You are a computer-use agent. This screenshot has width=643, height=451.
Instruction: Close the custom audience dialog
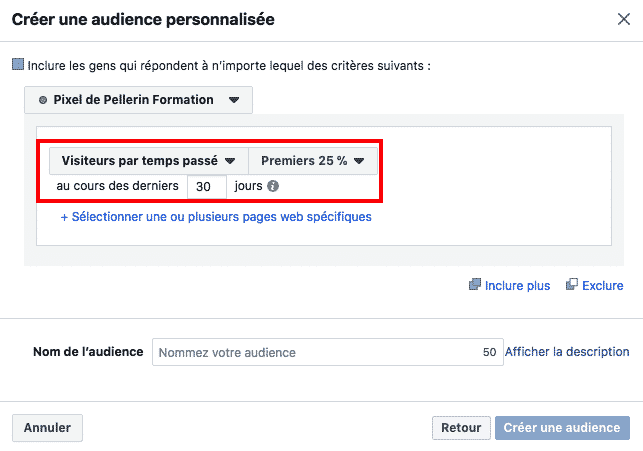point(624,19)
